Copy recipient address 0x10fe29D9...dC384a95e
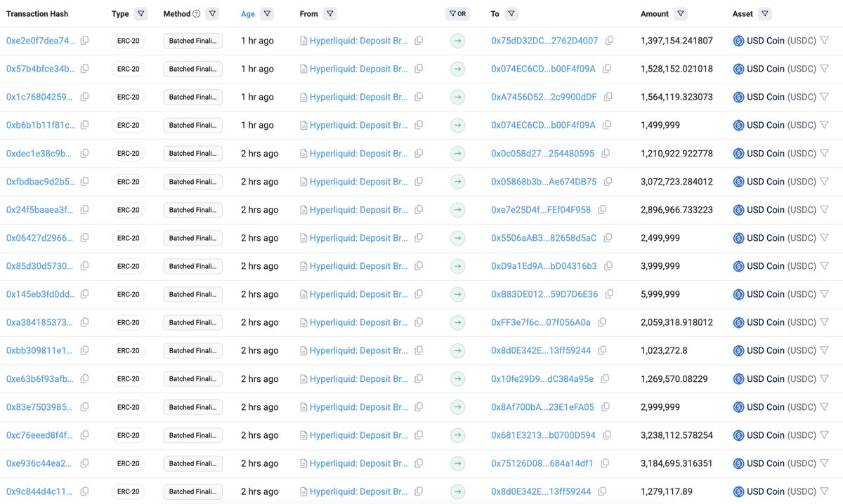Screen dimensions: 843x504 (605, 378)
